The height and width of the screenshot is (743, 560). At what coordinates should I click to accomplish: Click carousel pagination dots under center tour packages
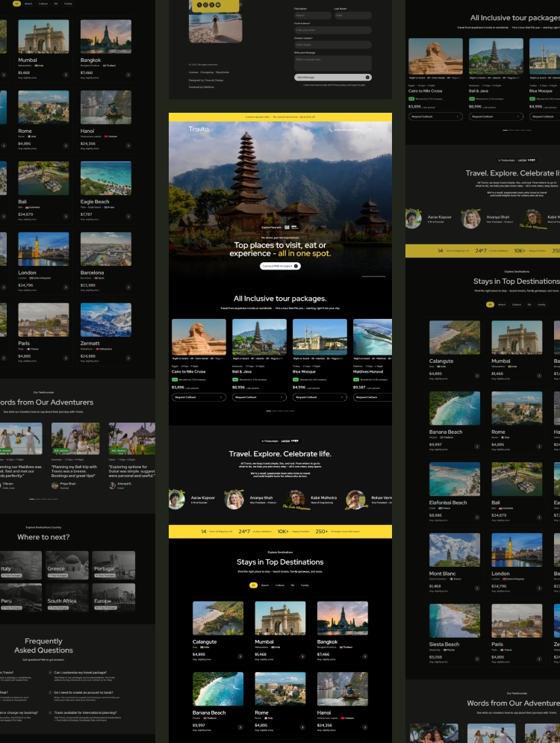coord(280,411)
